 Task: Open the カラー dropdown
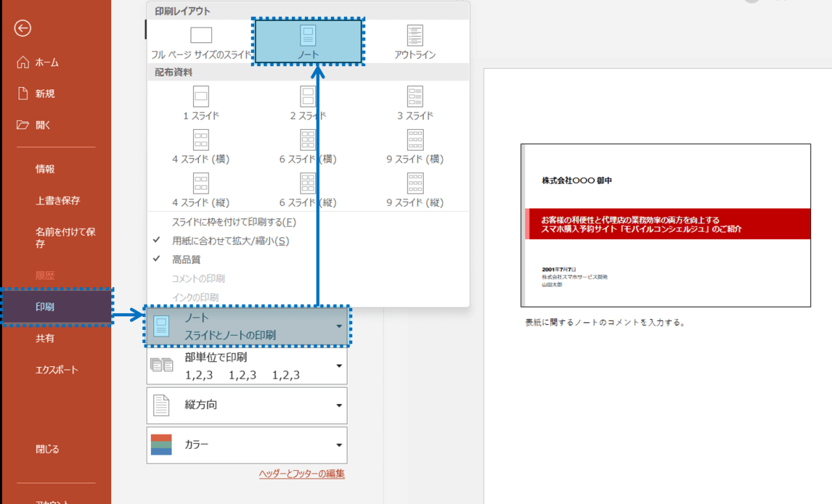coord(247,445)
